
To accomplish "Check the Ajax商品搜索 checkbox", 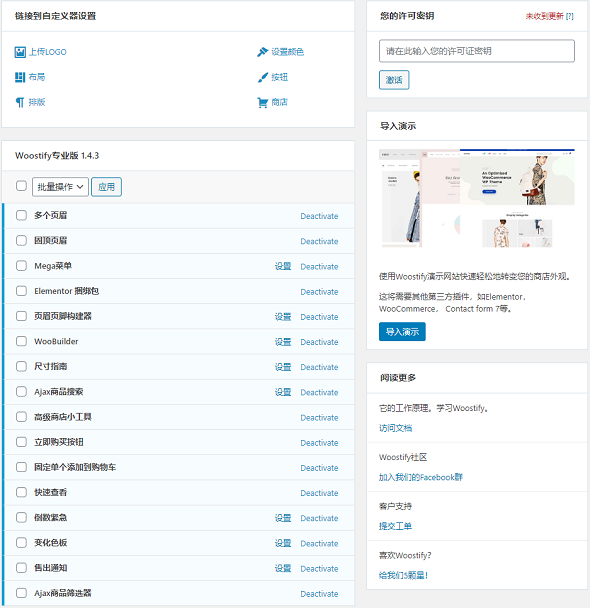I will pyautogui.click(x=21, y=392).
